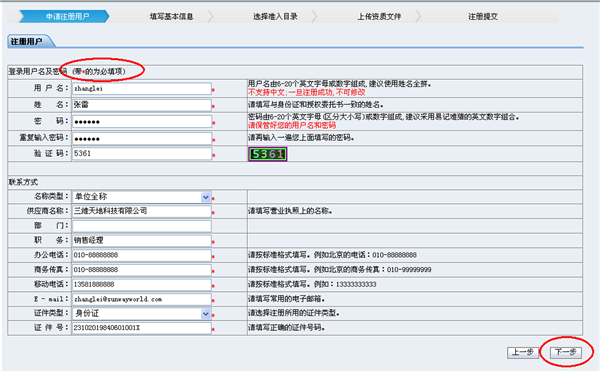Click the E-mail input field
600x372 pixels.
point(142,299)
